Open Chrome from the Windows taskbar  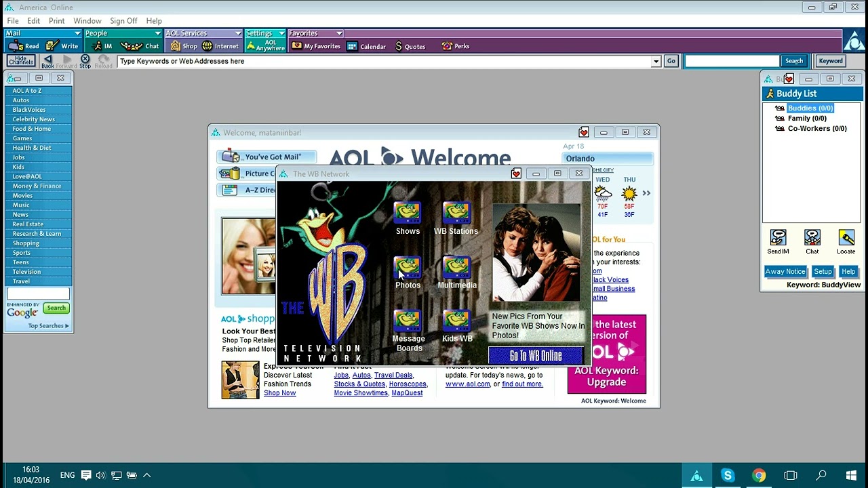click(759, 476)
